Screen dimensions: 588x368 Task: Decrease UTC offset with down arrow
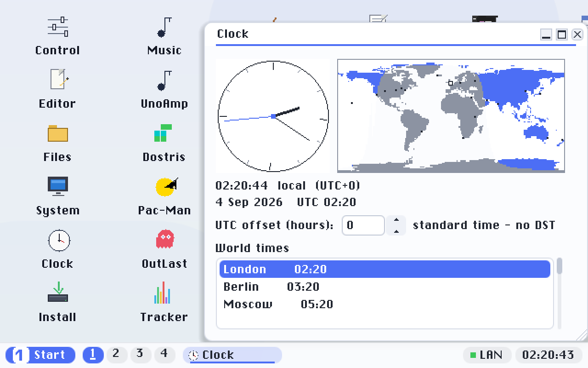pyautogui.click(x=396, y=231)
